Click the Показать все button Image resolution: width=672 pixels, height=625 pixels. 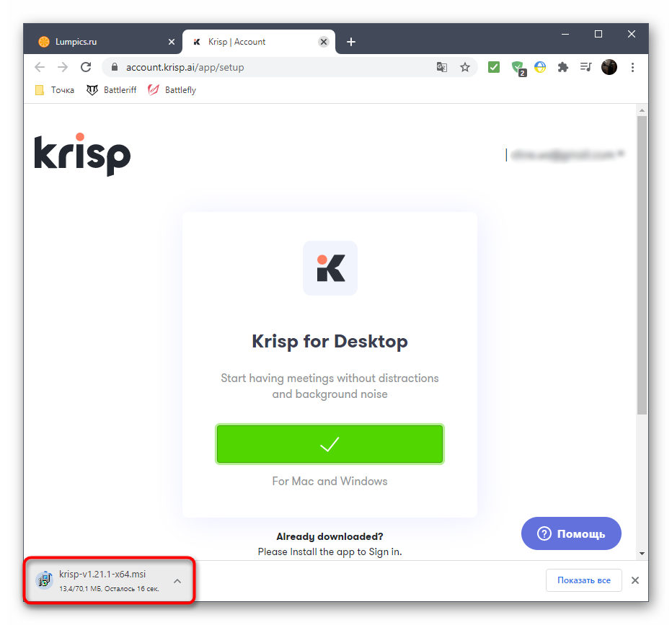tap(584, 580)
